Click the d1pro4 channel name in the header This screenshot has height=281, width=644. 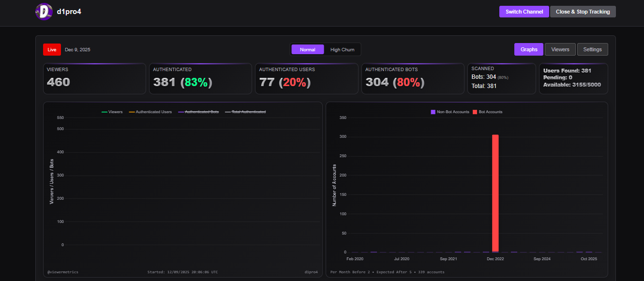69,12
